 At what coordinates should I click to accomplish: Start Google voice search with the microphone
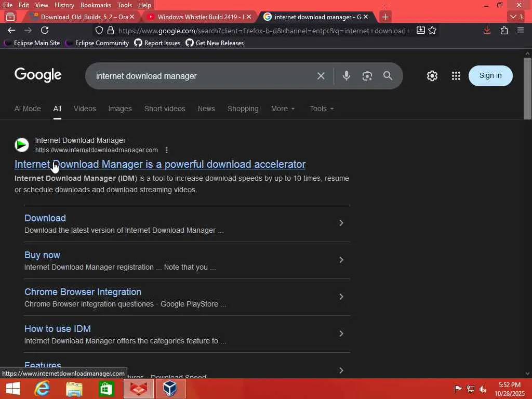tap(347, 76)
